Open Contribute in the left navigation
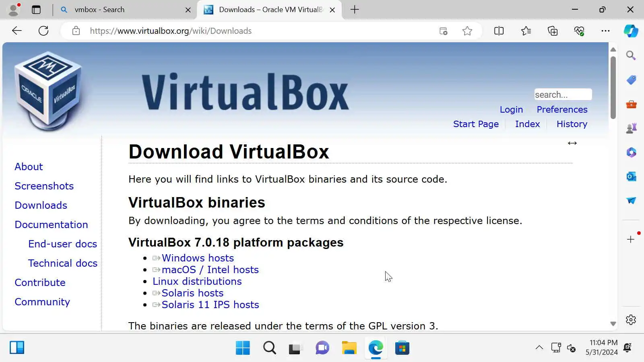Screen dimensions: 644x362 point(40,282)
